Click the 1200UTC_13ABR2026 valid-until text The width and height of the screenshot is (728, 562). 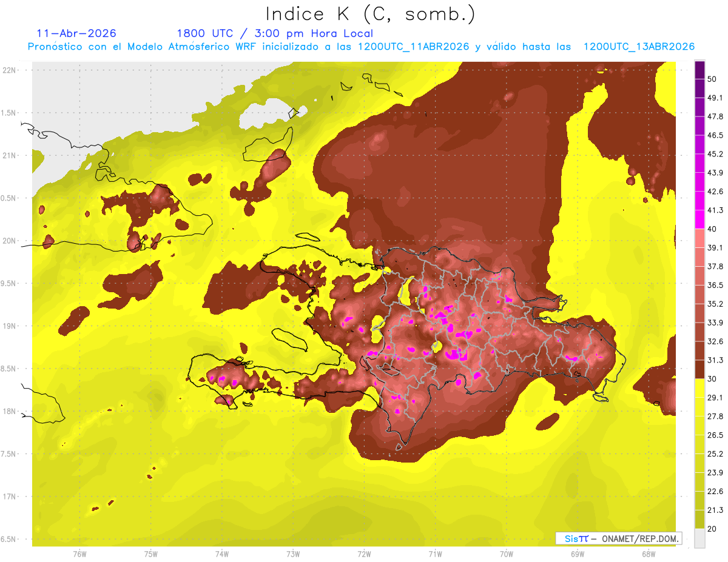639,47
